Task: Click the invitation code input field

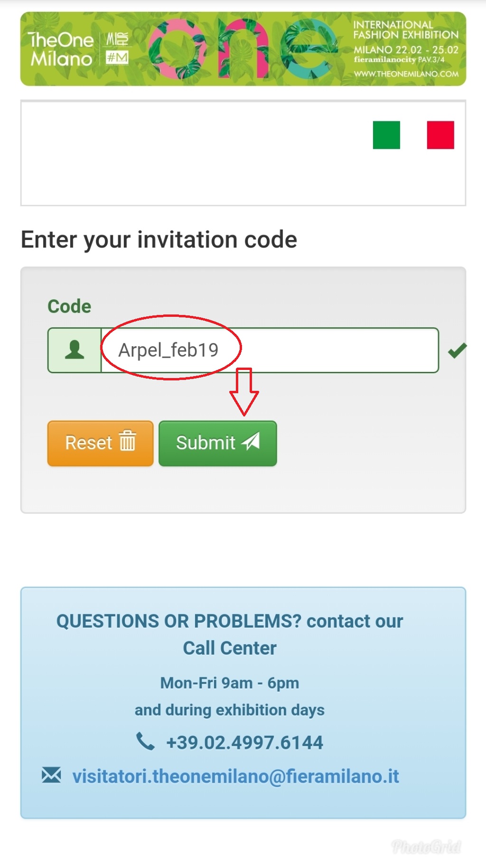Action: click(270, 351)
